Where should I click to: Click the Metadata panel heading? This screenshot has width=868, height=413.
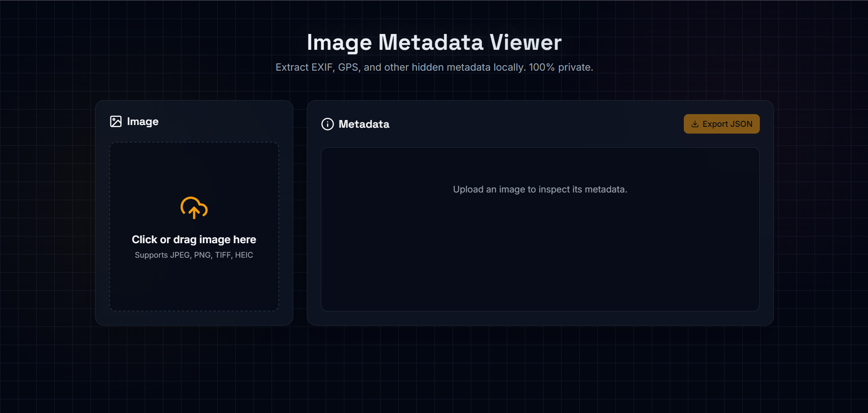[x=364, y=124]
